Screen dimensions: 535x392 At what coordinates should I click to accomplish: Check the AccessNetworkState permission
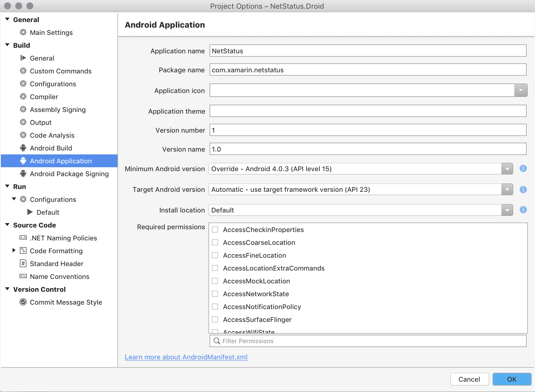pos(215,293)
